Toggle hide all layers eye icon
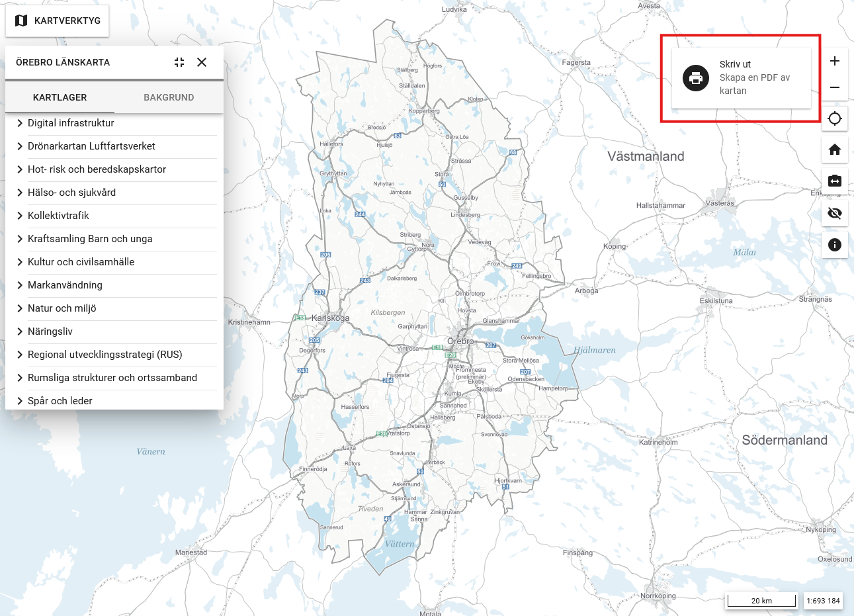Screen dimensions: 854x616 [x=835, y=213]
